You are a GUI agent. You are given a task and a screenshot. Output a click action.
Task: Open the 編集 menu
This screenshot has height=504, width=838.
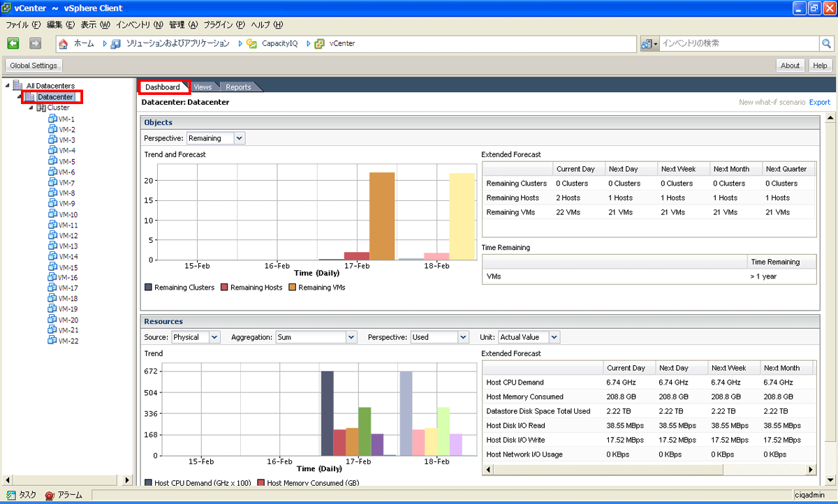pos(60,24)
